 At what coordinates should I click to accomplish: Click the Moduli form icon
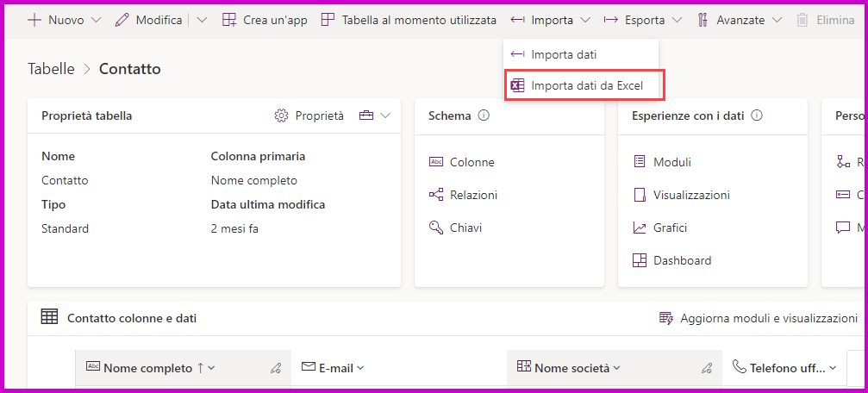coord(640,162)
